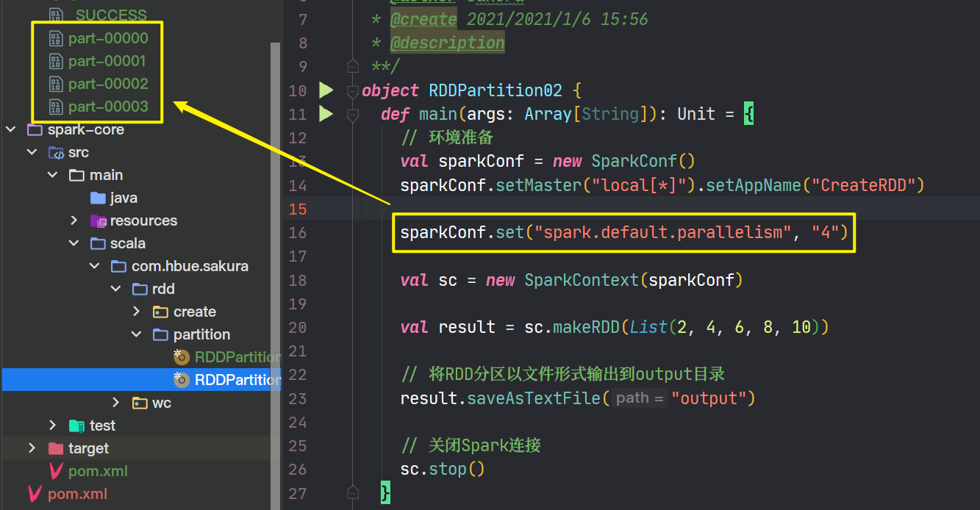Expand the wc package
Screen dimensions: 980x510
pyautogui.click(x=115, y=403)
